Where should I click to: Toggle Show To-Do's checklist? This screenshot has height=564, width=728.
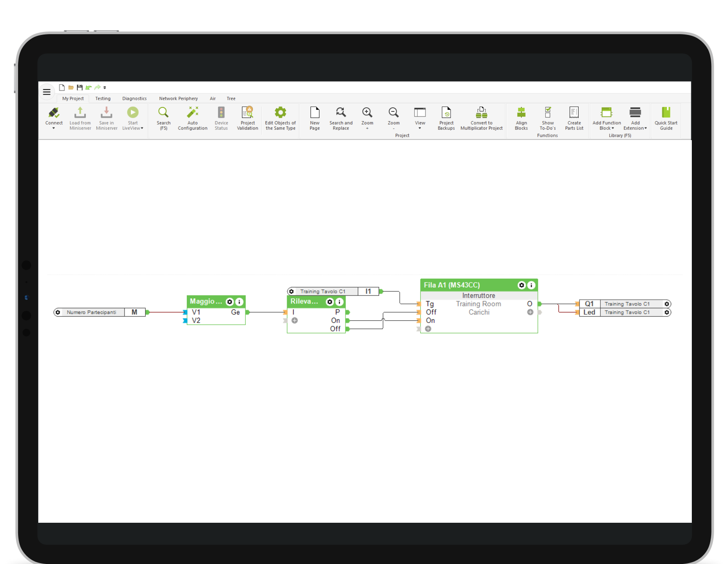[547, 118]
